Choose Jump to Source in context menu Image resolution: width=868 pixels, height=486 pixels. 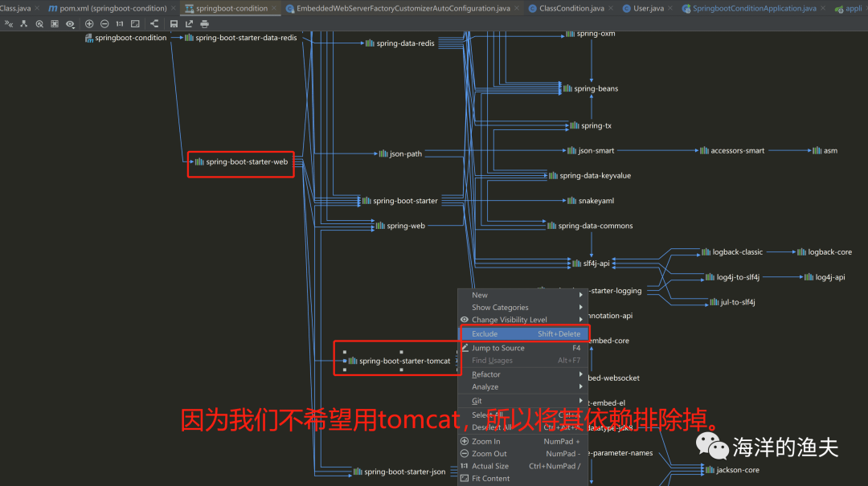(x=522, y=348)
